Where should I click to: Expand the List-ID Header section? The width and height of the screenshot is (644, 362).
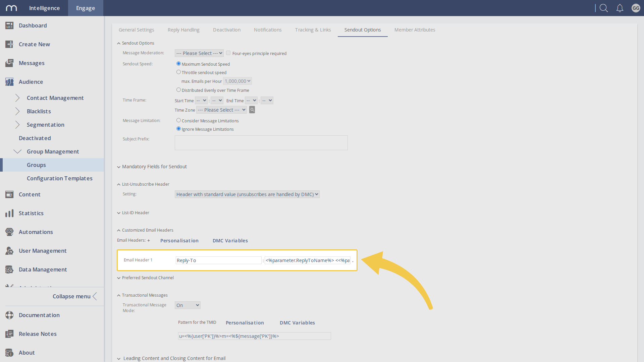(133, 213)
